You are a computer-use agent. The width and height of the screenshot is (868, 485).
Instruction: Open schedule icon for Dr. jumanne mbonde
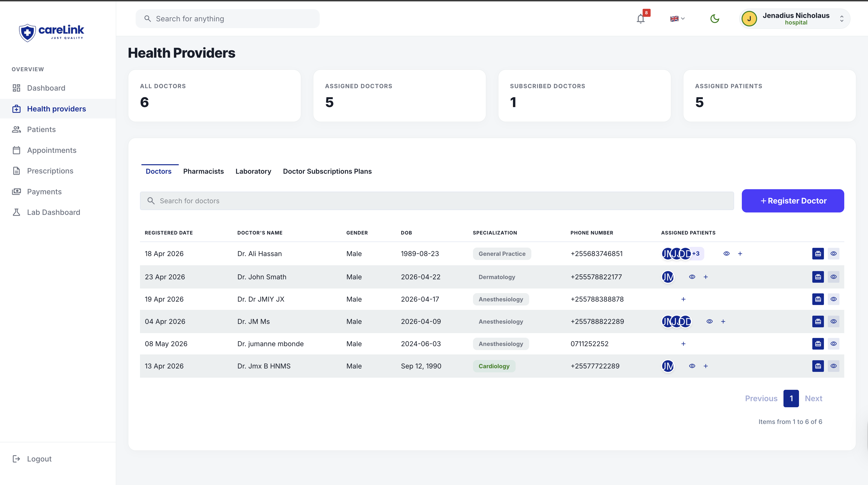click(x=818, y=344)
